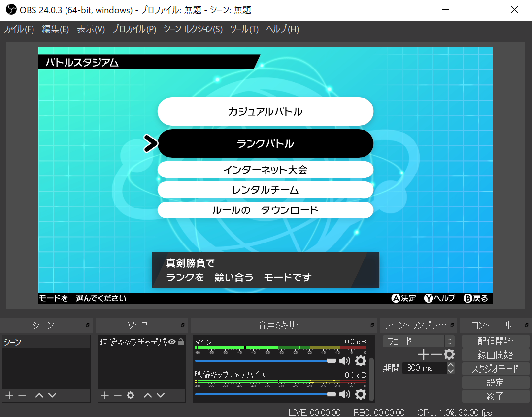
Task: Move scene up with arrow icon
Action: [x=39, y=395]
